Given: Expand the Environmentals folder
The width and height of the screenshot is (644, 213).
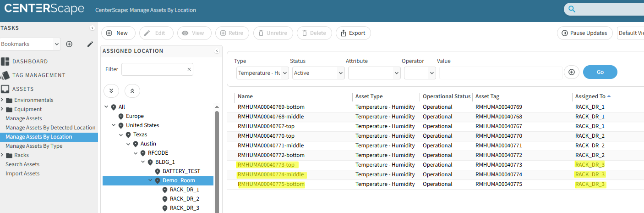Looking at the screenshot, I should pyautogui.click(x=2, y=100).
